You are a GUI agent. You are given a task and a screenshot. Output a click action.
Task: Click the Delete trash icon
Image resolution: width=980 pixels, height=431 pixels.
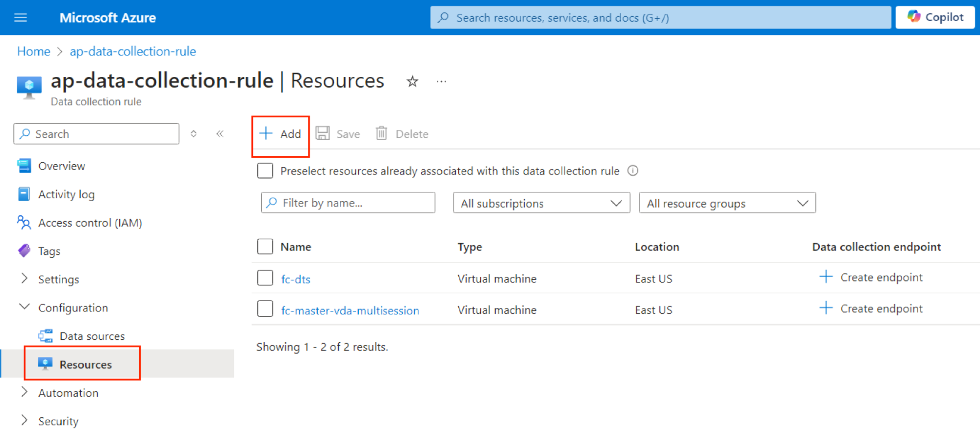coord(381,133)
